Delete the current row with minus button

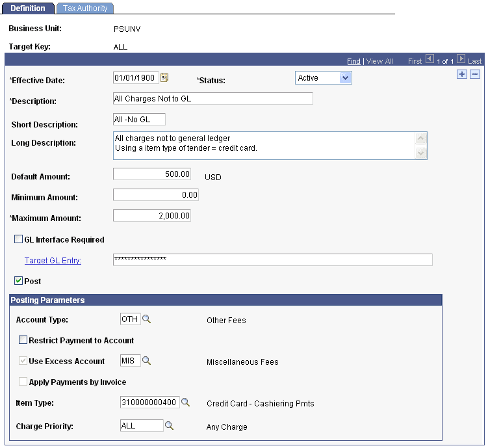pos(474,74)
